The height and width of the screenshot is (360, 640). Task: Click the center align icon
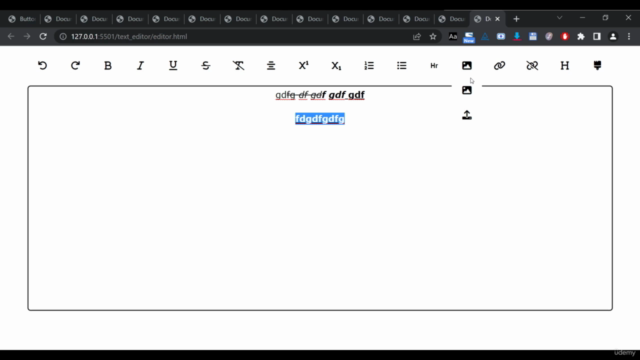coord(271,65)
